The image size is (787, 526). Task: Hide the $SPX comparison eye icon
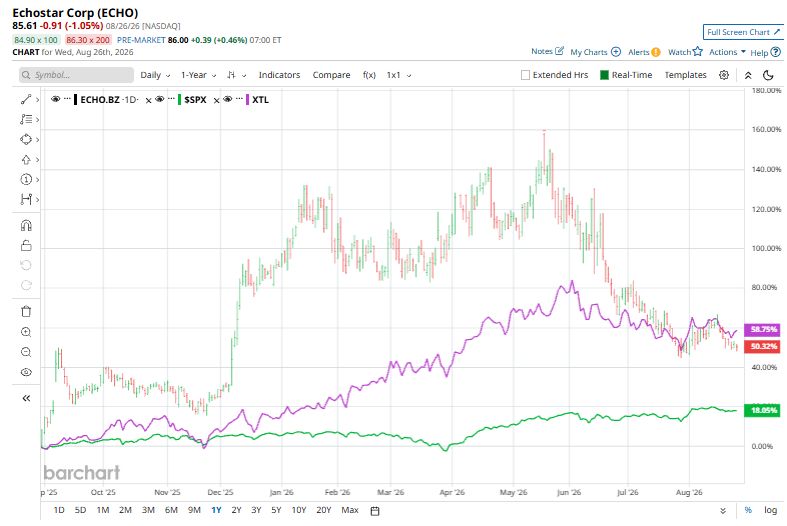click(x=160, y=99)
